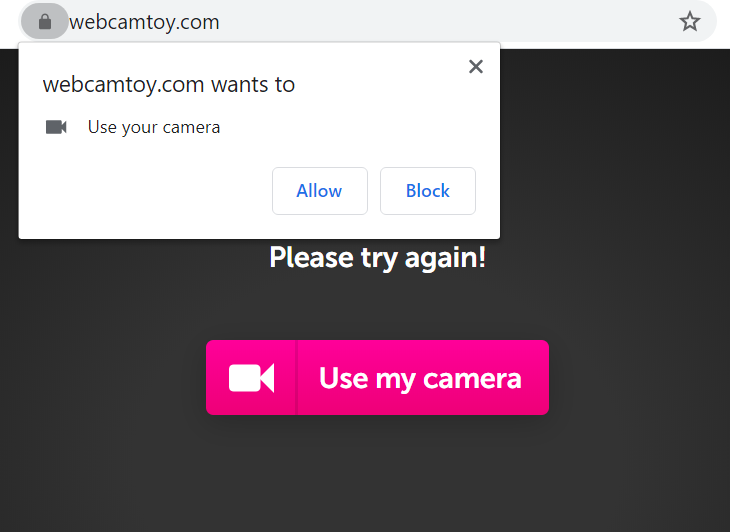Select the webcamtoy.com URL in address bar
The width and height of the screenshot is (730, 532).
click(144, 22)
